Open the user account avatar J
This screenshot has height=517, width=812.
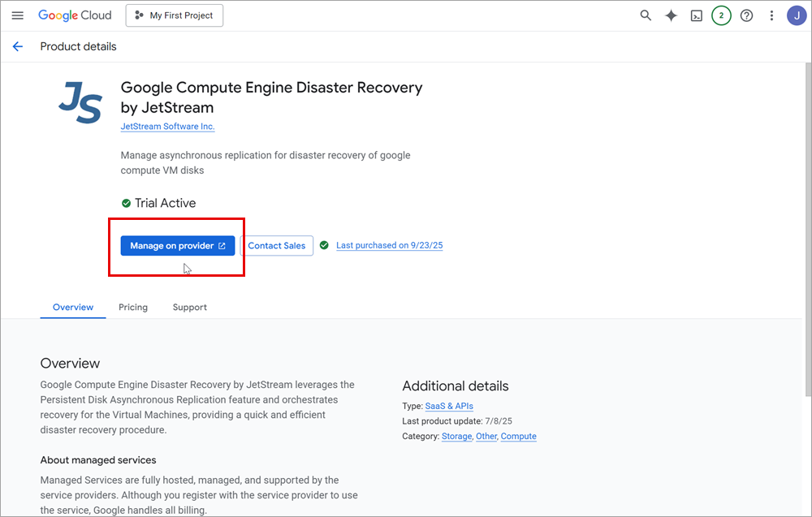click(797, 15)
